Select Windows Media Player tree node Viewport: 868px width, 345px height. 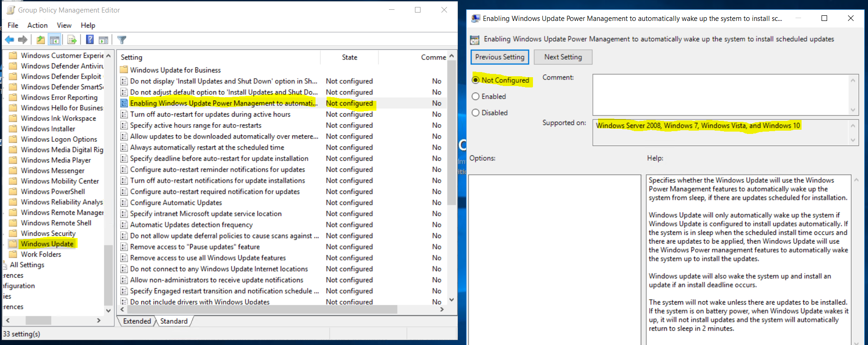coord(56,160)
